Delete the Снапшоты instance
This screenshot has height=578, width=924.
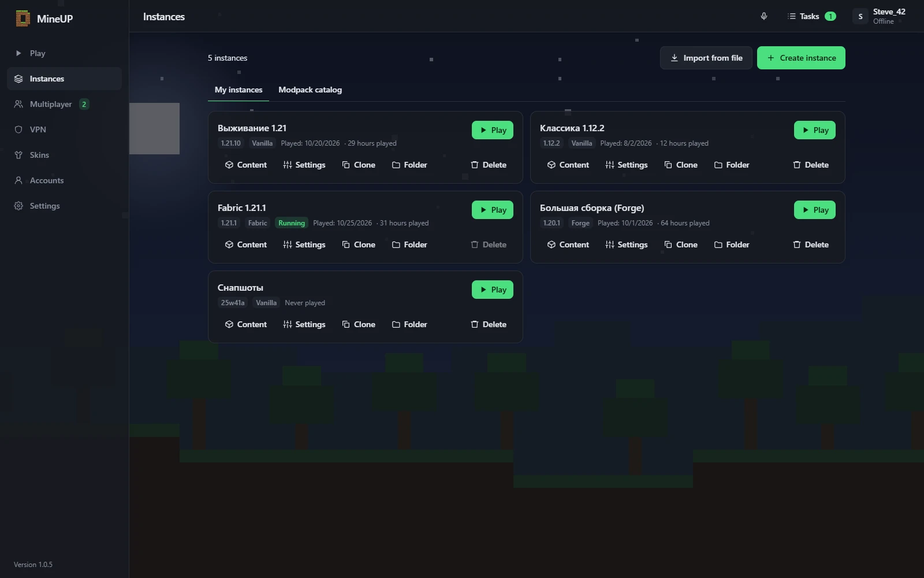489,324
